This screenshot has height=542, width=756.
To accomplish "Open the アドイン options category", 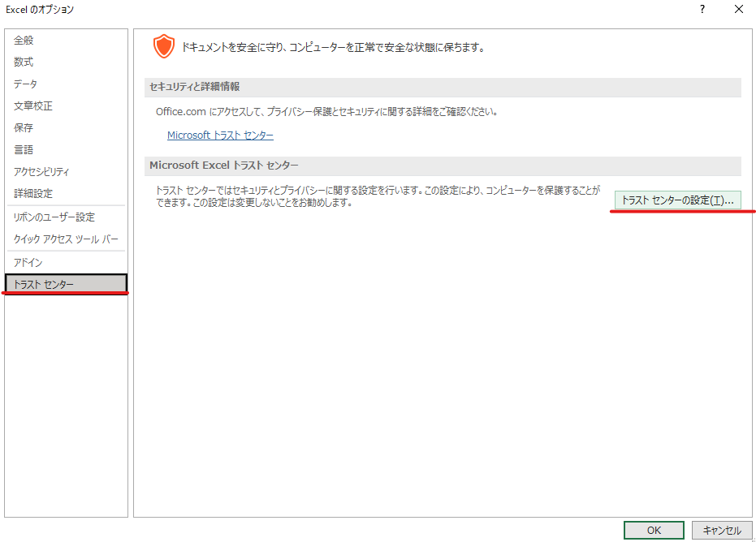I will (66, 263).
